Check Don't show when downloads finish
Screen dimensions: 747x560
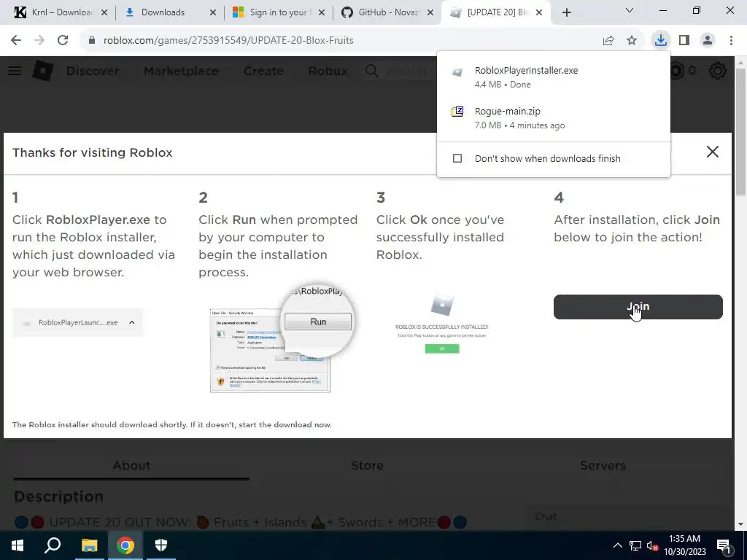tap(457, 158)
